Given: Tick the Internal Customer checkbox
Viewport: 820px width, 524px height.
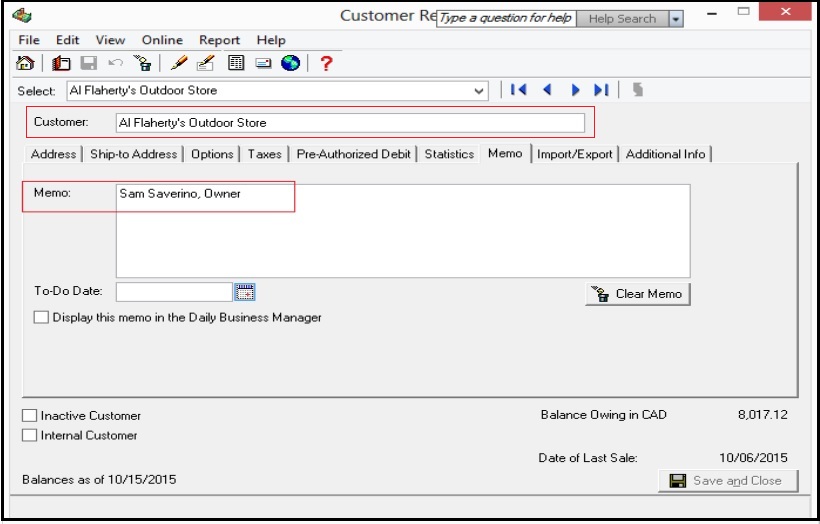Looking at the screenshot, I should (29, 435).
